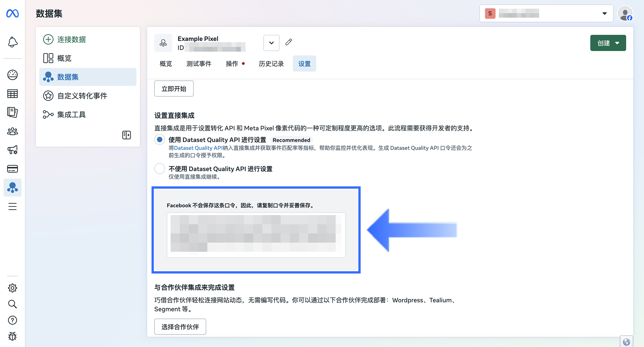Expand the dataset selector chevron dropdown
This screenshot has width=644, height=347.
(272, 43)
